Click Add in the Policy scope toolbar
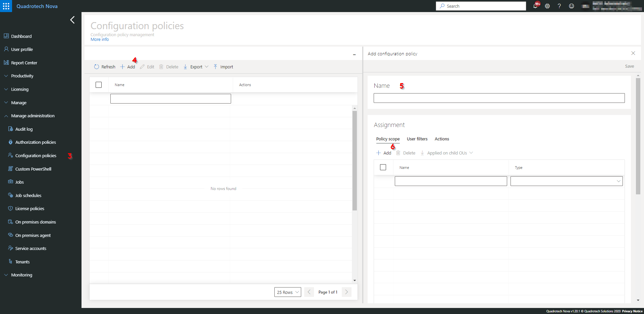The image size is (644, 314). pyautogui.click(x=384, y=153)
